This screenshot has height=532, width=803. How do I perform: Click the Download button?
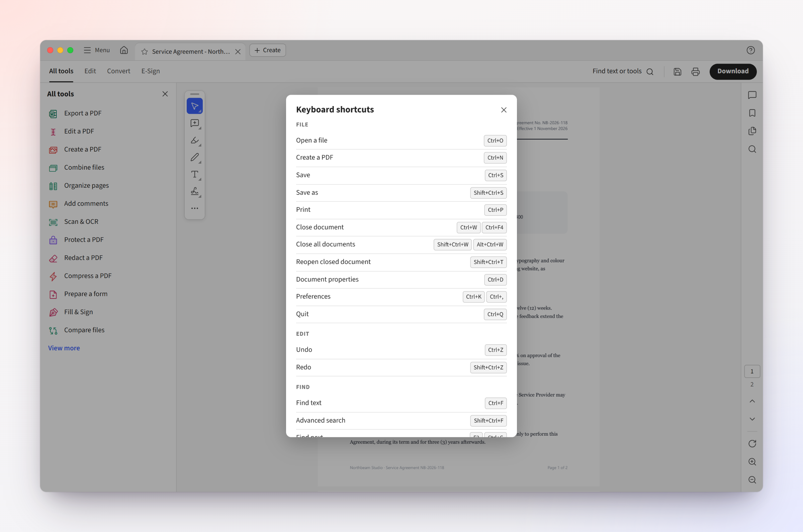pyautogui.click(x=732, y=71)
